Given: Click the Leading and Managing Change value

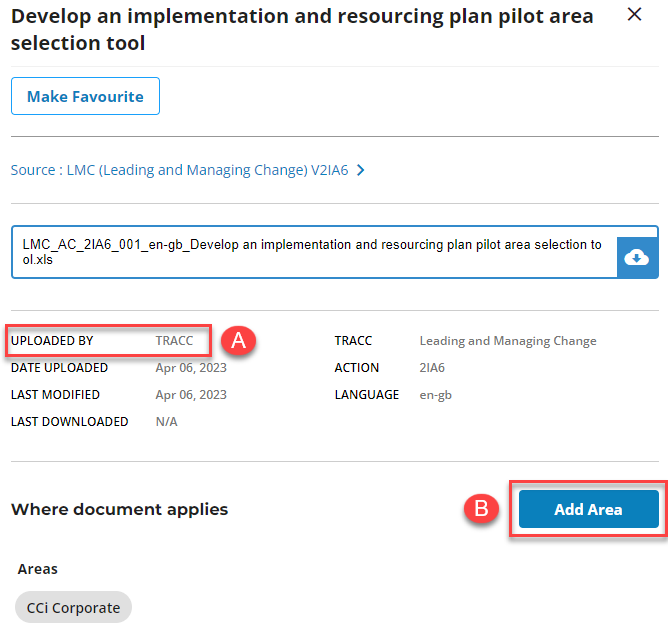Looking at the screenshot, I should pos(508,341).
